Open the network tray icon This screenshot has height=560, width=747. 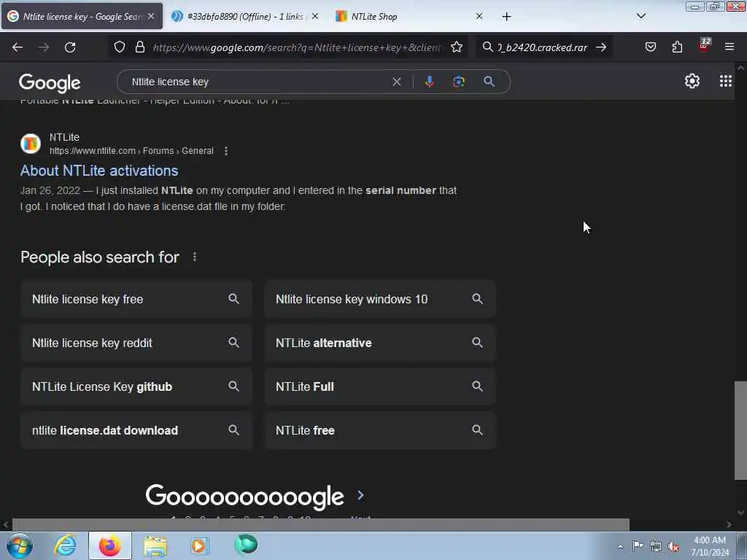[x=656, y=547]
